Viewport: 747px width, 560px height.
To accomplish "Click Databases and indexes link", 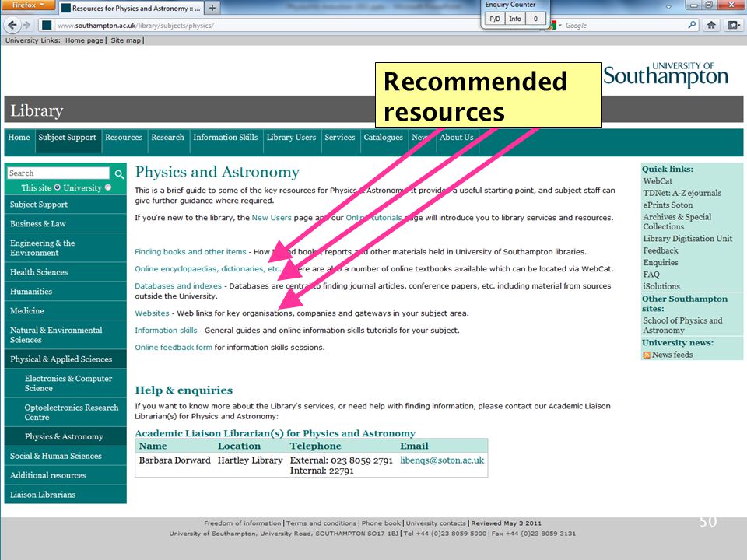I will [x=178, y=285].
